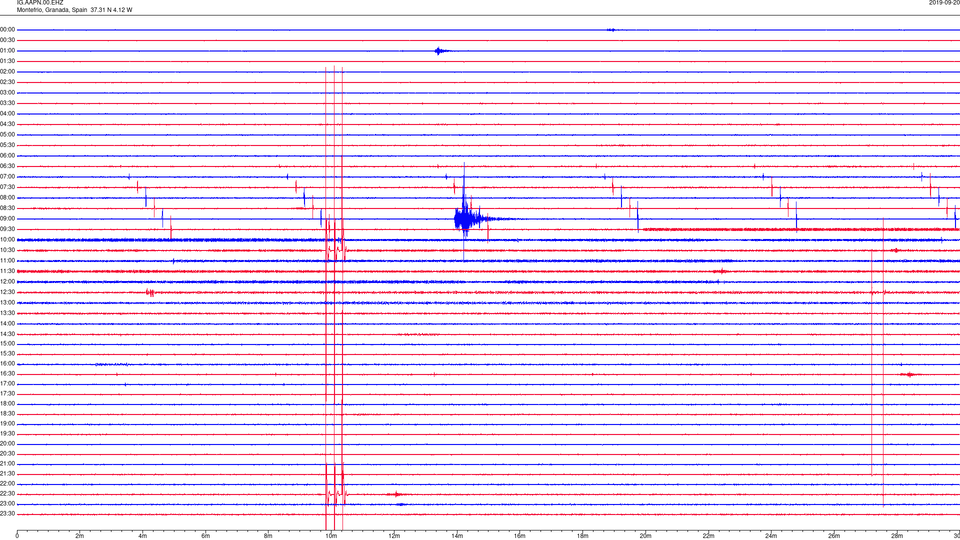
Task: Click the 09:00 time label
Action: [8, 219]
